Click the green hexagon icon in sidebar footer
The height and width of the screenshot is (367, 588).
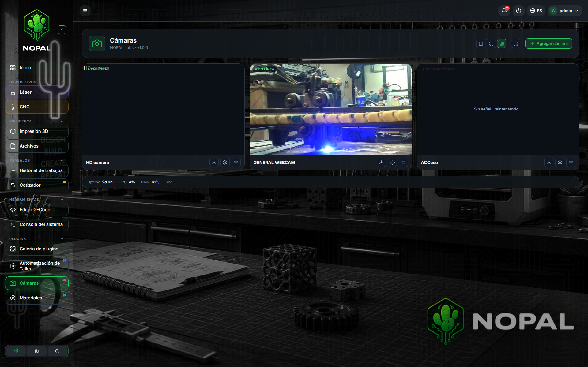(x=16, y=351)
